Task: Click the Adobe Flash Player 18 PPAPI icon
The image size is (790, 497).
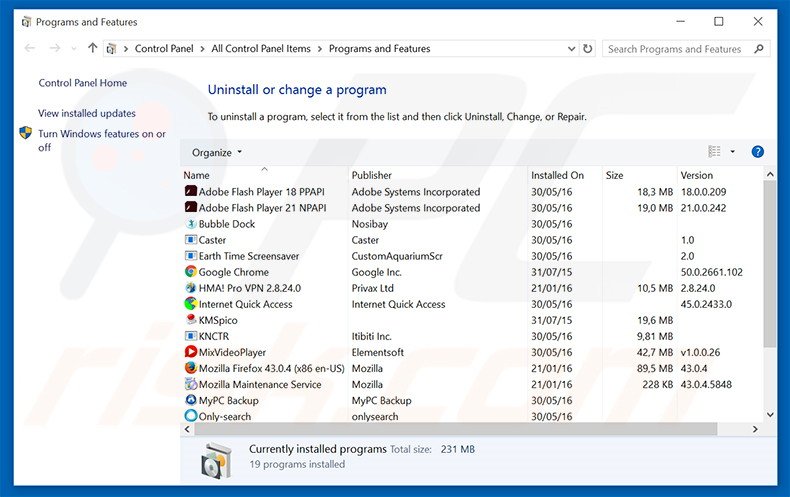Action: tap(190, 192)
